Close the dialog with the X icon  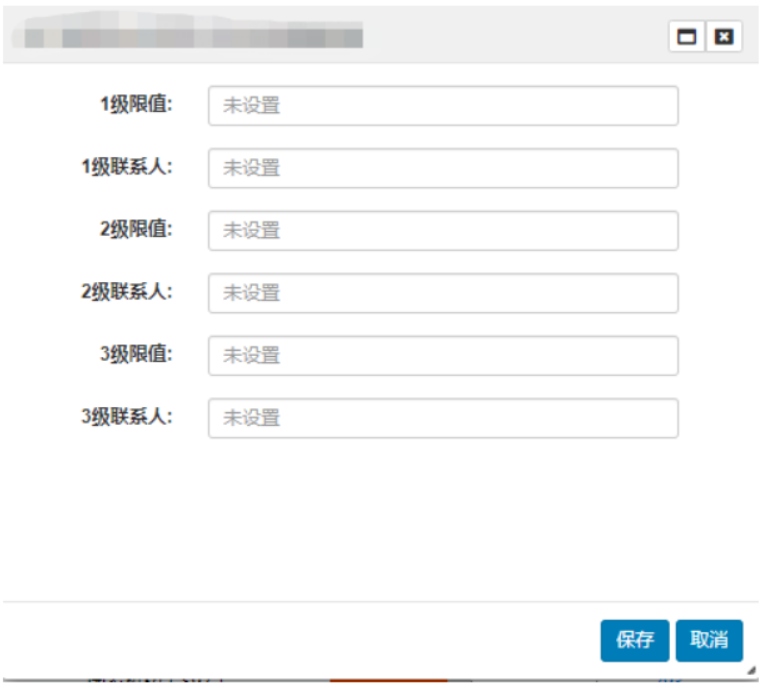[x=724, y=36]
